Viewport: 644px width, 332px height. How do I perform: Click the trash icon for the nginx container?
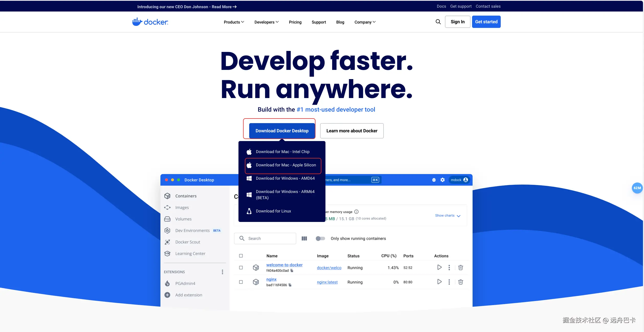click(460, 282)
